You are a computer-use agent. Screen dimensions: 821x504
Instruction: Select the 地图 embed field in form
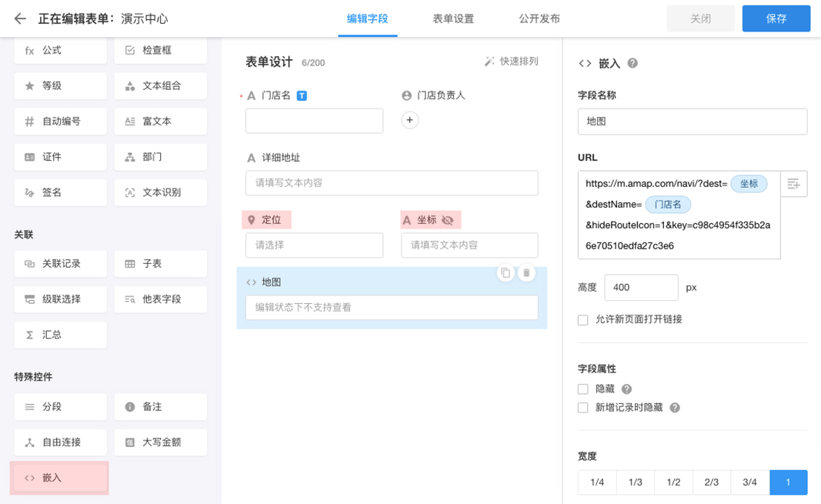tap(392, 298)
